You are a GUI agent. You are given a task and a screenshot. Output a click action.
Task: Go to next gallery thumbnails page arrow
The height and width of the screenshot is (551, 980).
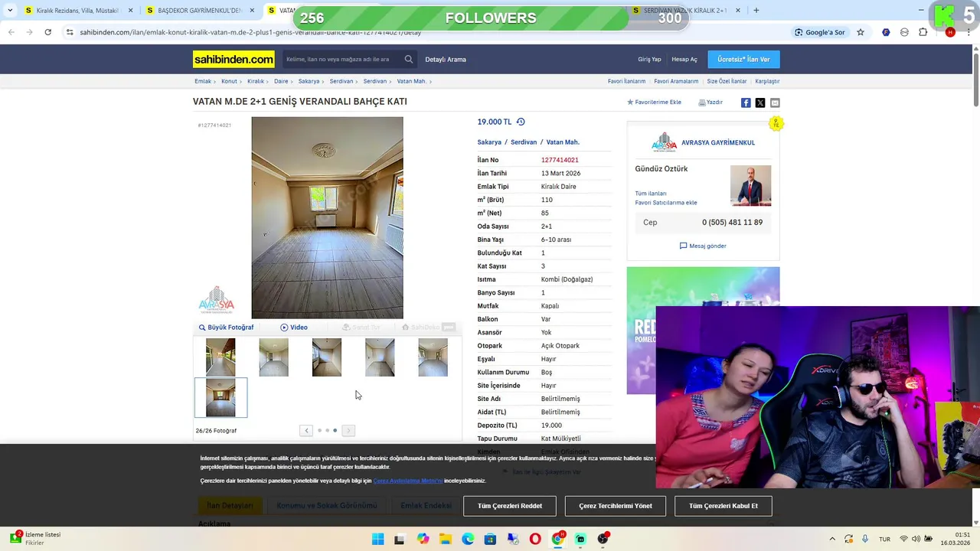(348, 431)
